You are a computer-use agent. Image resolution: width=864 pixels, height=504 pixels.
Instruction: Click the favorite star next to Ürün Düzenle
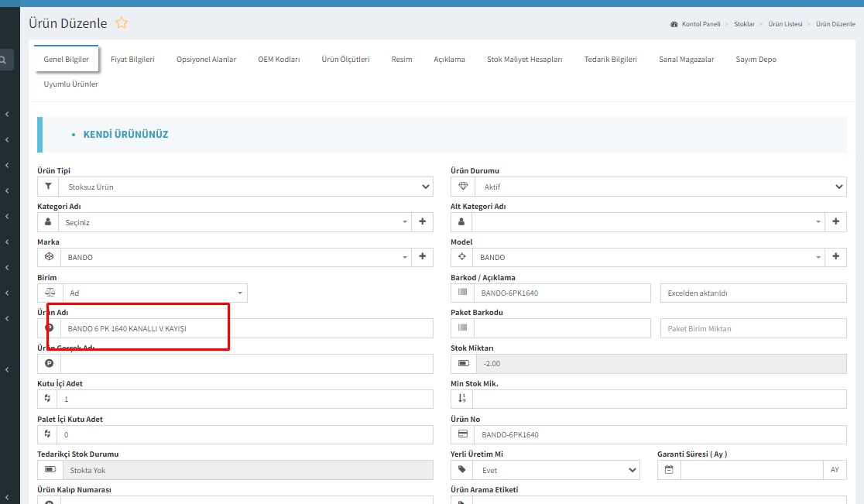pyautogui.click(x=122, y=23)
